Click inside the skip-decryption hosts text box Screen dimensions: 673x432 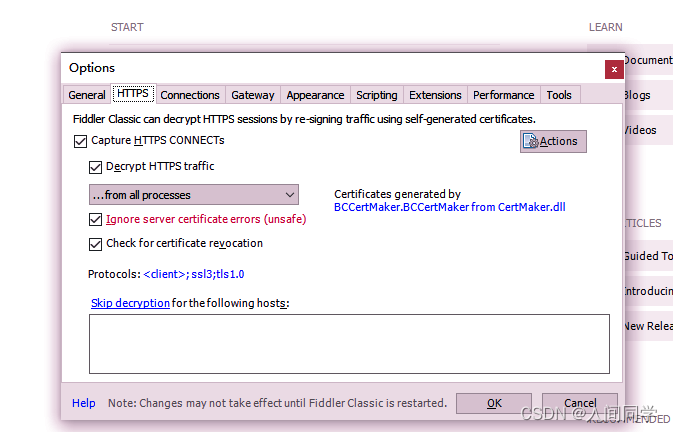pyautogui.click(x=349, y=344)
